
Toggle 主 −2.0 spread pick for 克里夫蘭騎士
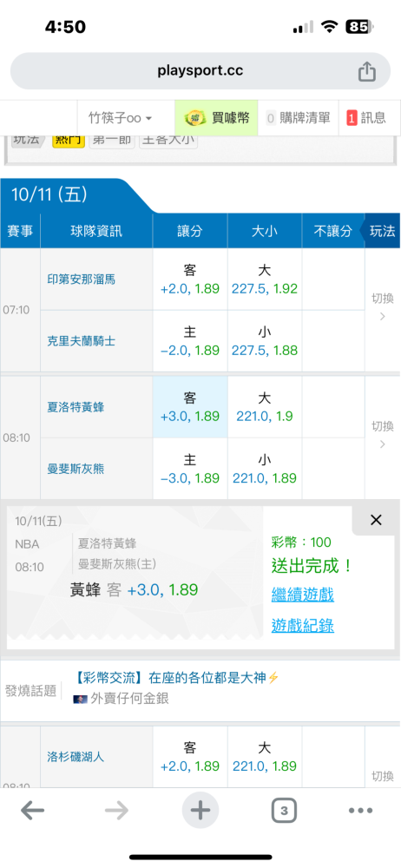click(190, 341)
